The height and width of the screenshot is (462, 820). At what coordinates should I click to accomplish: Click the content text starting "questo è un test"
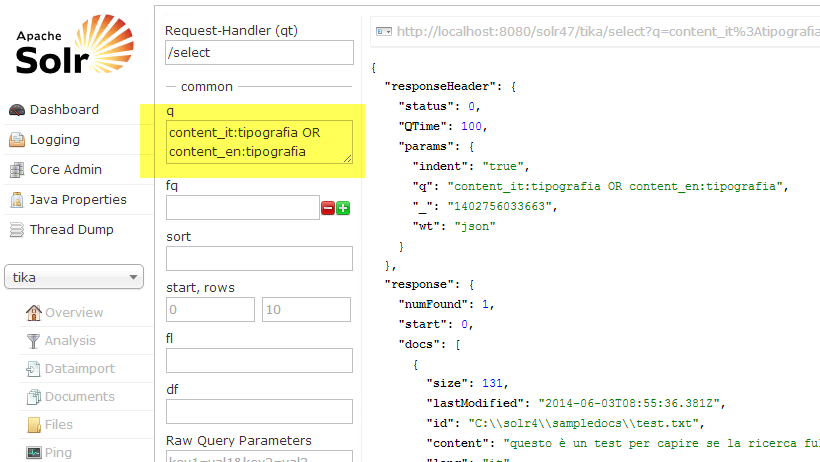point(662,443)
